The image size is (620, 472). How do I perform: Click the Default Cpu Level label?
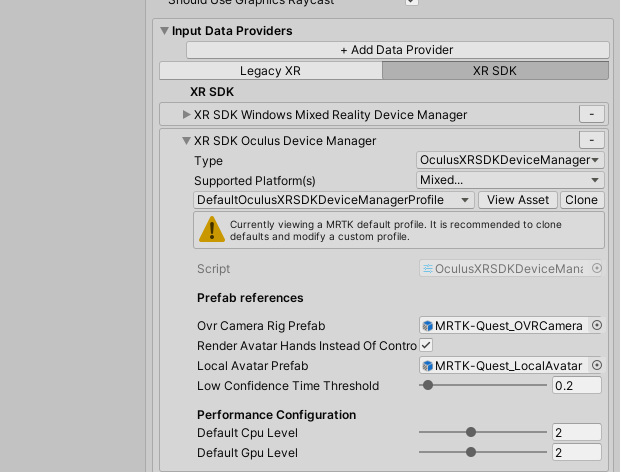pos(247,433)
